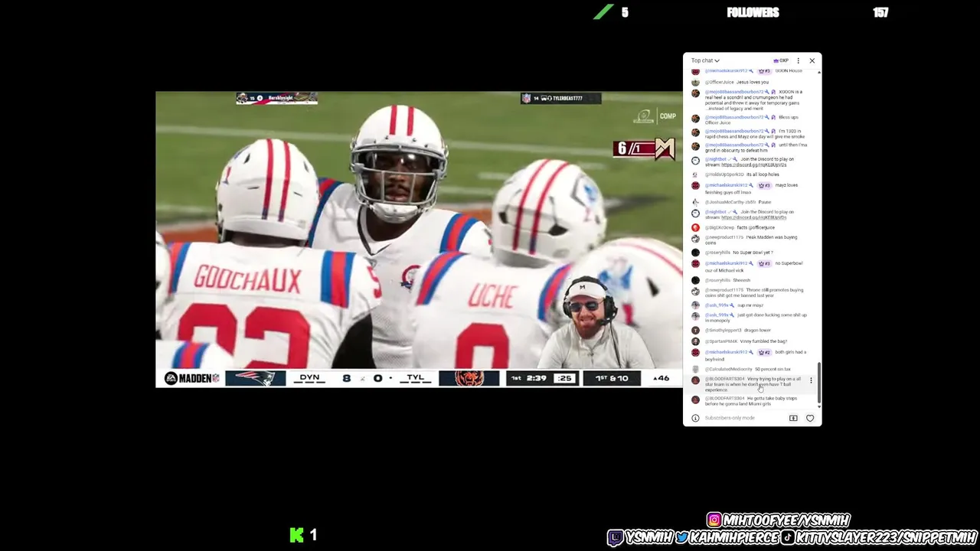This screenshot has height=551, width=980.
Task: Click BigEKc0cwp's red avatar
Action: pyautogui.click(x=695, y=227)
